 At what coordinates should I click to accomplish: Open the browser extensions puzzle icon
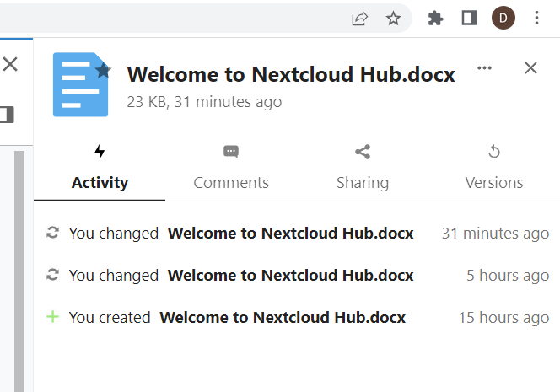[x=435, y=19]
